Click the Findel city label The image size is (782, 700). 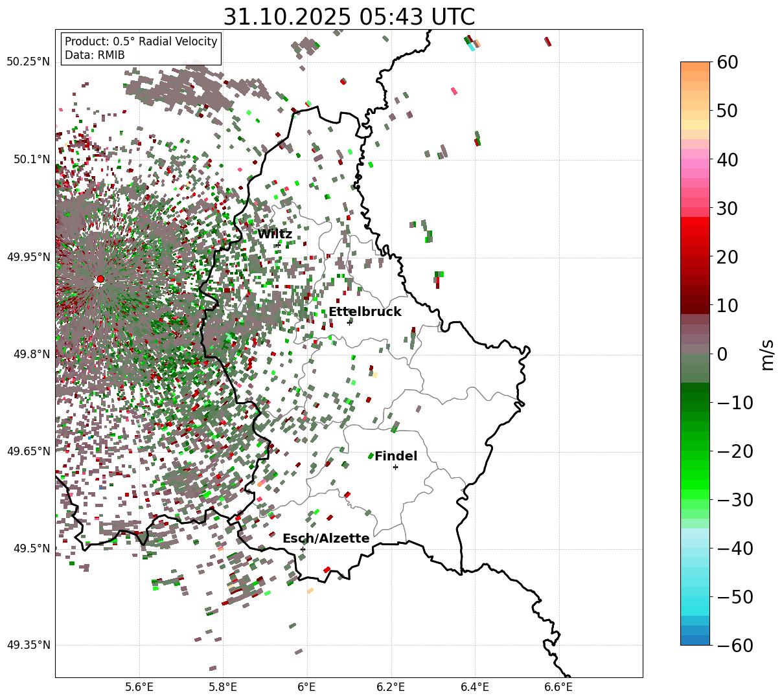click(396, 457)
